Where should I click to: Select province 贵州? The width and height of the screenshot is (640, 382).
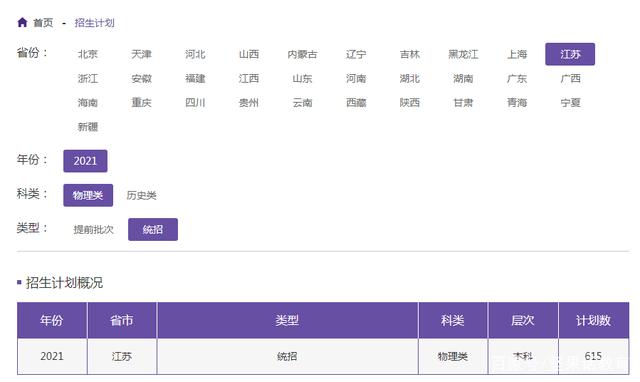click(249, 102)
